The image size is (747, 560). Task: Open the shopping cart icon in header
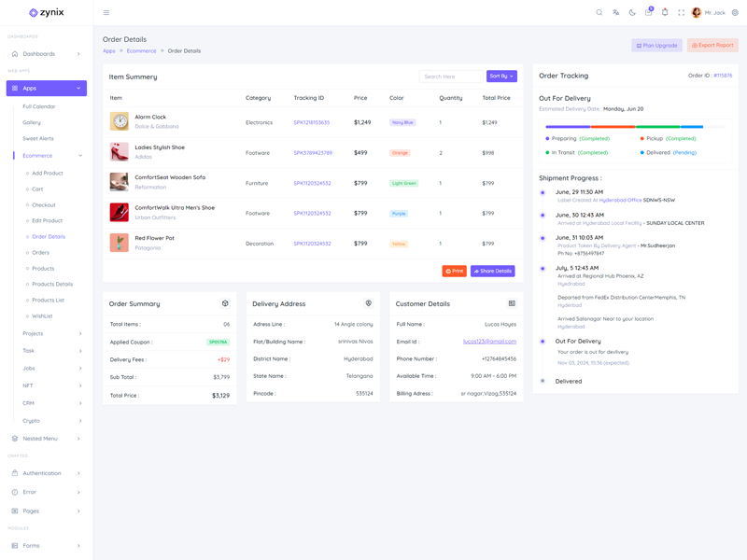[x=648, y=13]
